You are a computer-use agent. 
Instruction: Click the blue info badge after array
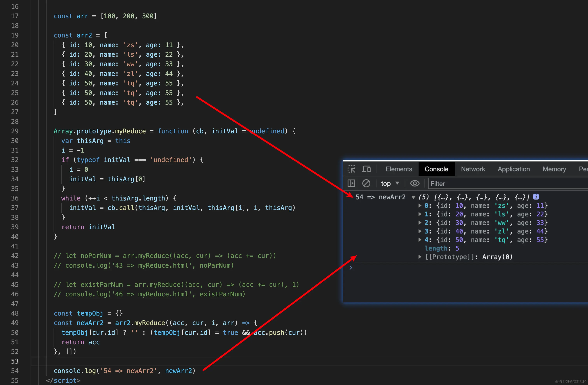536,197
